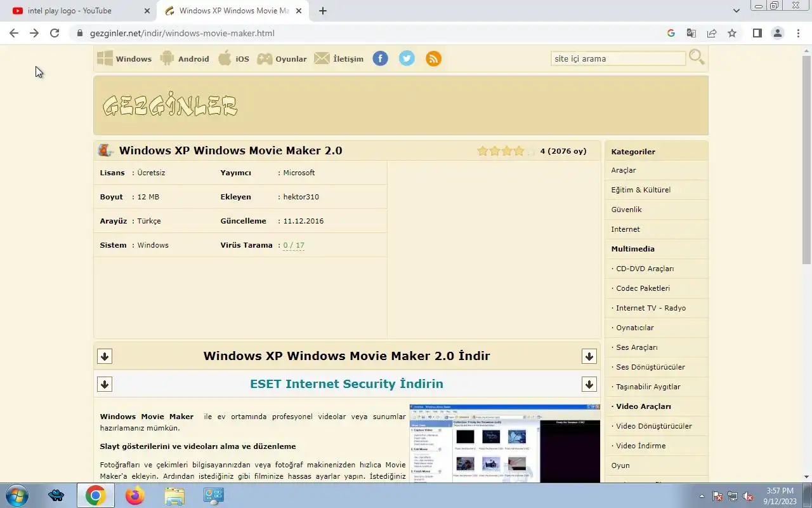
Task: Click the scrollbar down arrow
Action: [807, 477]
